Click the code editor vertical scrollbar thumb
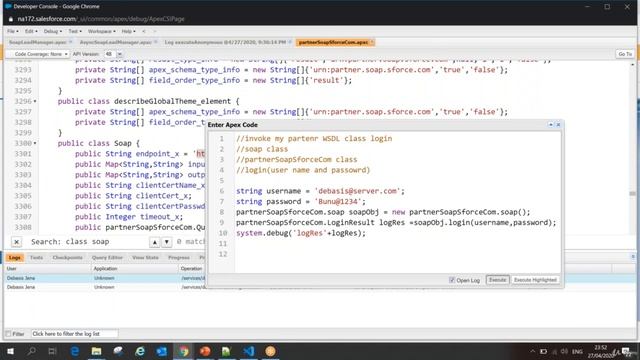This screenshot has width=640, height=360. pyautogui.click(x=633, y=193)
